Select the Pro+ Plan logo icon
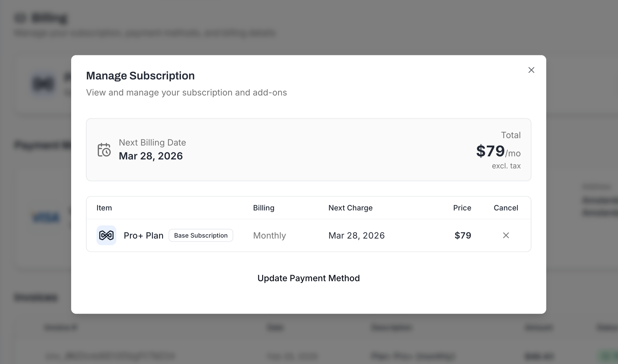618x364 pixels. 106,235
